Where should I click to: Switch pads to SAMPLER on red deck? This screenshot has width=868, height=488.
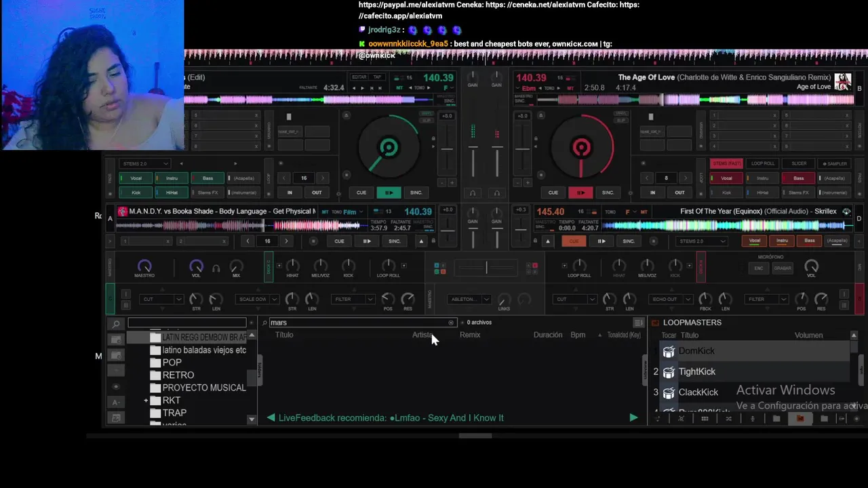(834, 163)
